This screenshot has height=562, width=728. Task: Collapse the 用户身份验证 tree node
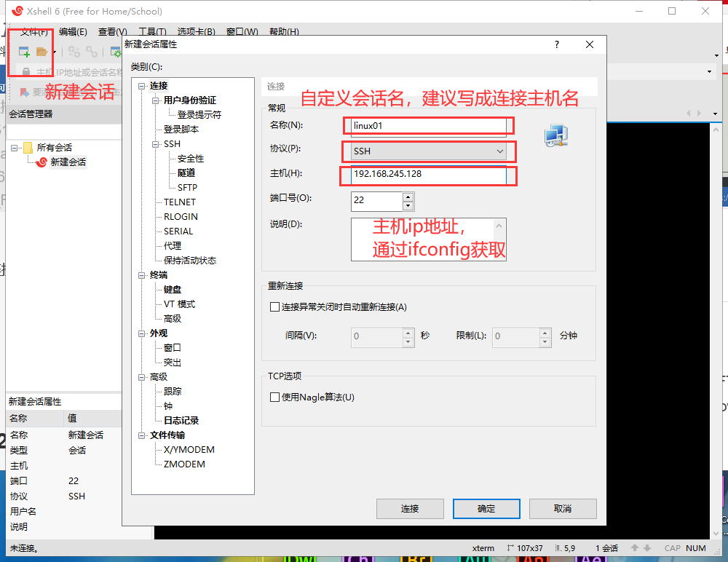pos(155,100)
